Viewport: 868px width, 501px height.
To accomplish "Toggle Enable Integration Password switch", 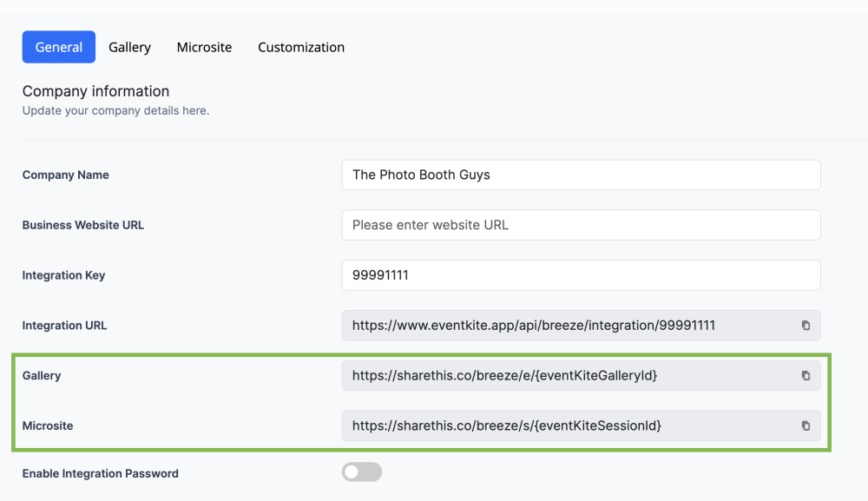I will [362, 472].
